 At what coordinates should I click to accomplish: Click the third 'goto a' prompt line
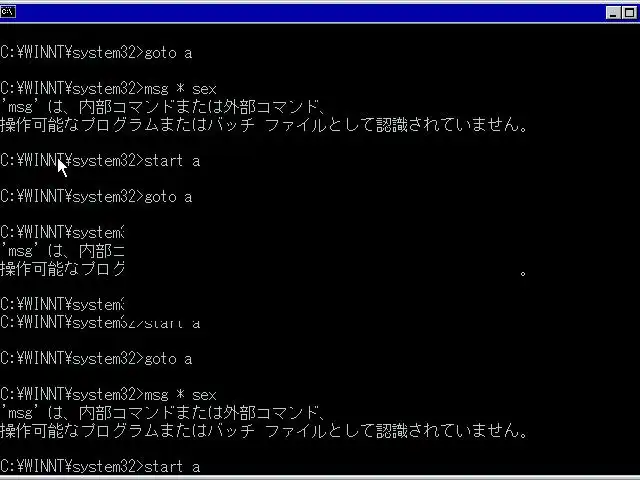click(96, 359)
